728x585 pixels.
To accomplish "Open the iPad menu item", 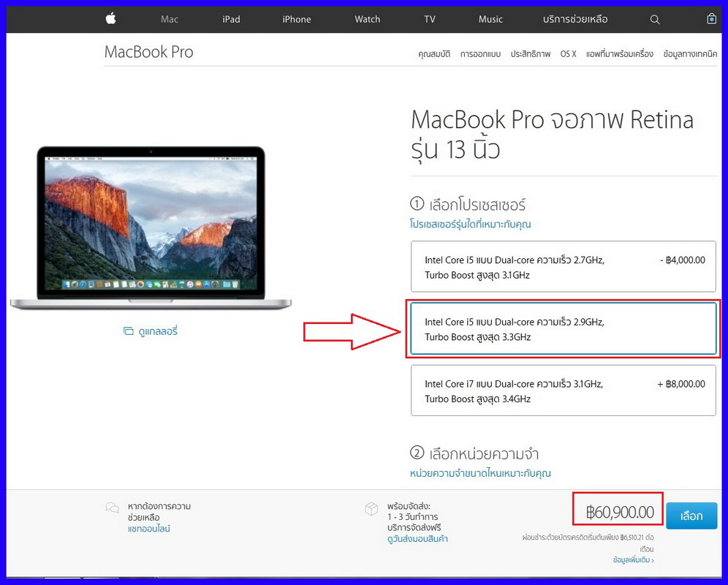I will (231, 20).
